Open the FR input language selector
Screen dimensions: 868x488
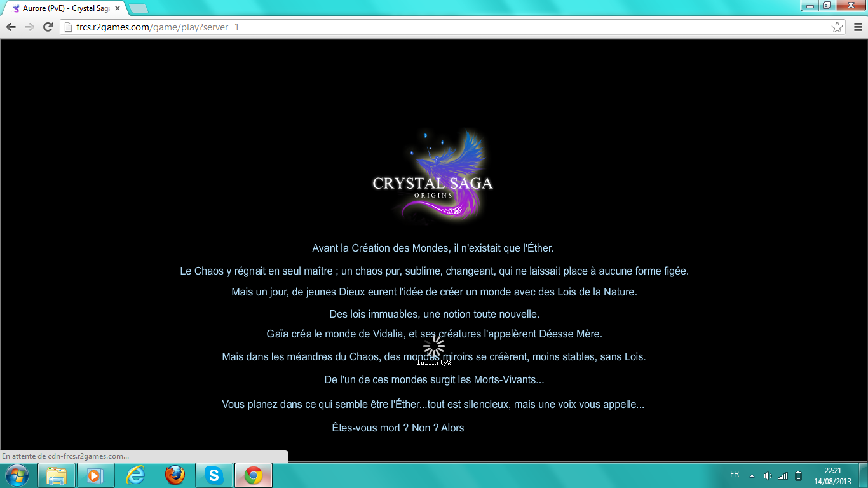click(x=735, y=475)
